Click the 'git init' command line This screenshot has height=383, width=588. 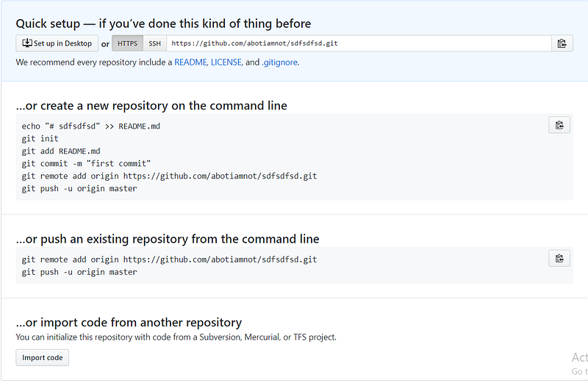pos(40,138)
